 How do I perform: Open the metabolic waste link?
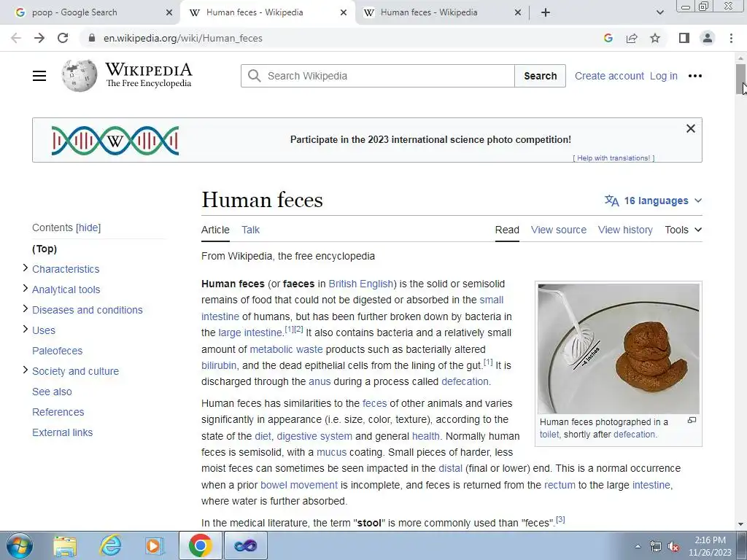point(286,349)
